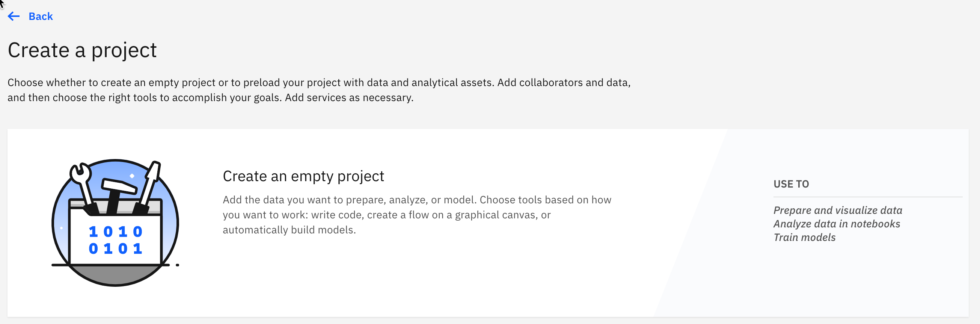980x324 pixels.
Task: Select Train models under USE TO
Action: tap(805, 237)
